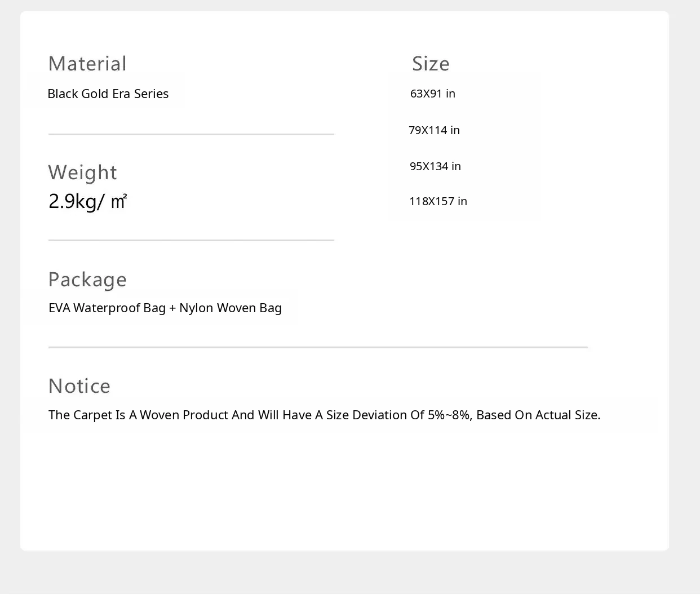700x603 pixels.
Task: Click the divider line below Material
Action: [x=191, y=134]
